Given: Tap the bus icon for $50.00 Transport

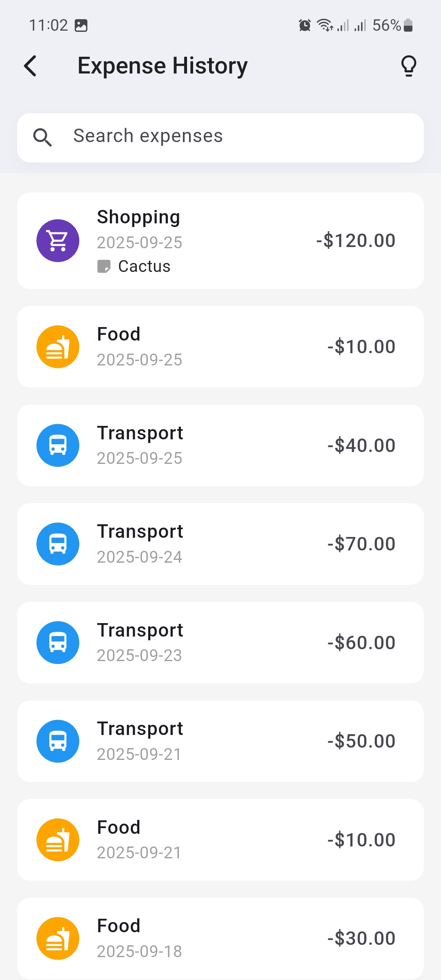Looking at the screenshot, I should 58,741.
